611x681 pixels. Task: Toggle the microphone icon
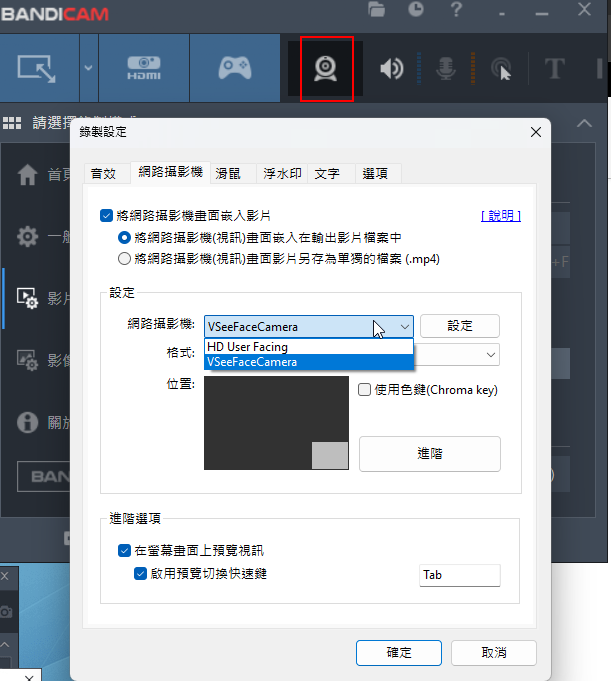[x=446, y=69]
